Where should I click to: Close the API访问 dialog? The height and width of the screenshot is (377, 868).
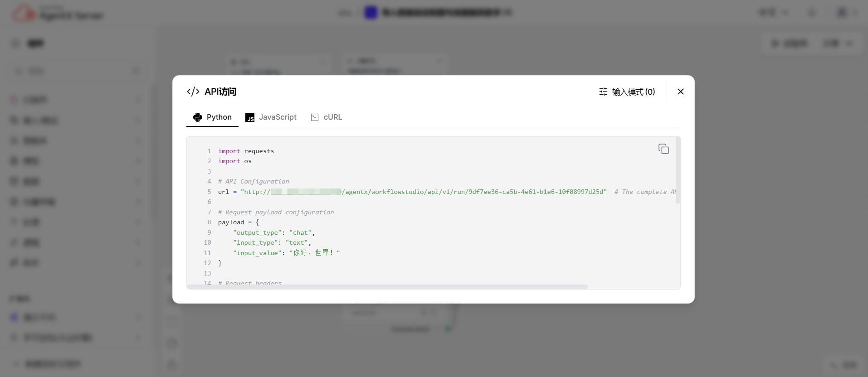(x=680, y=92)
